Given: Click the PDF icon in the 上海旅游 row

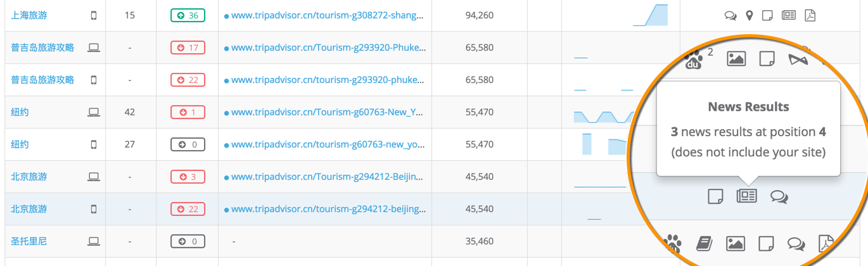Looking at the screenshot, I should 810,15.
